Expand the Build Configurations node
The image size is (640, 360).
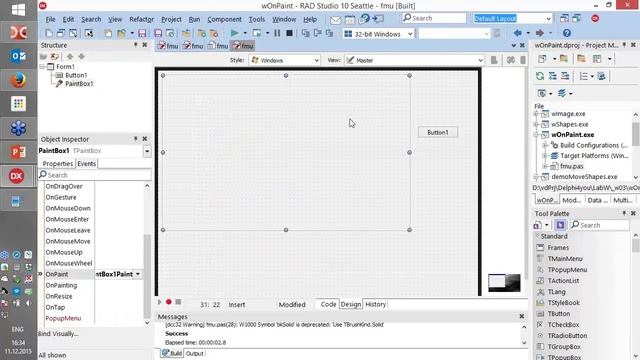(x=545, y=145)
